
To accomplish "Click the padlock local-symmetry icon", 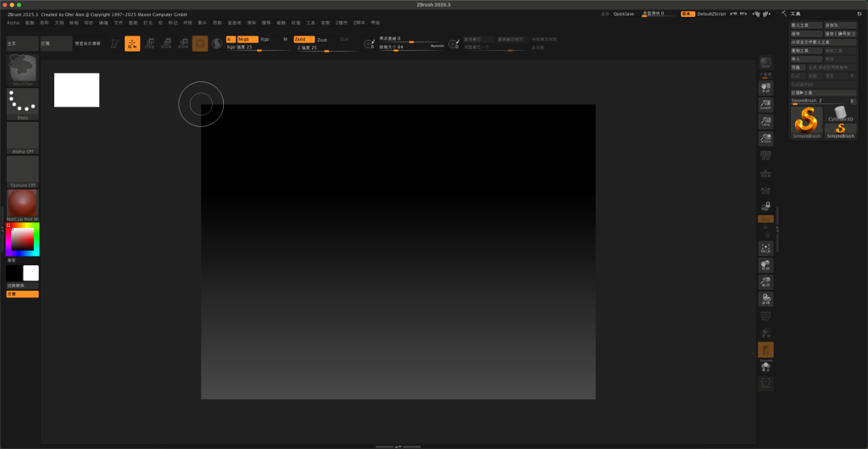I will [x=765, y=206].
